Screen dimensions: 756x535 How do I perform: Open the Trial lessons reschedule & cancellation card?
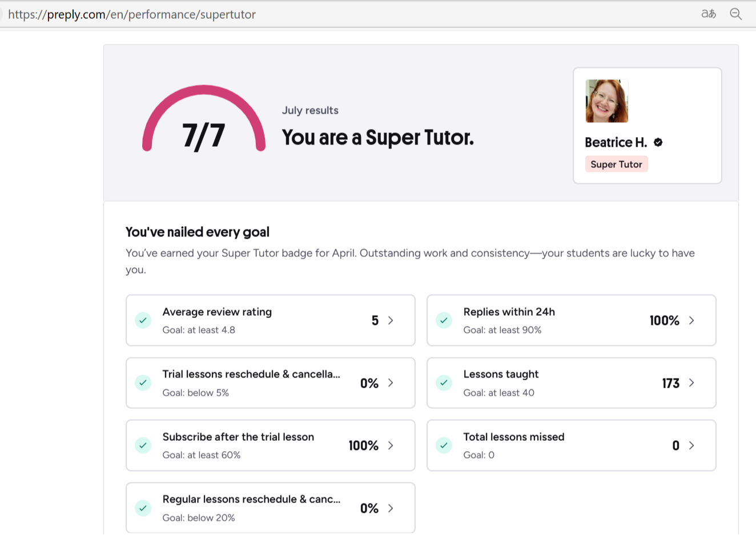pos(270,383)
